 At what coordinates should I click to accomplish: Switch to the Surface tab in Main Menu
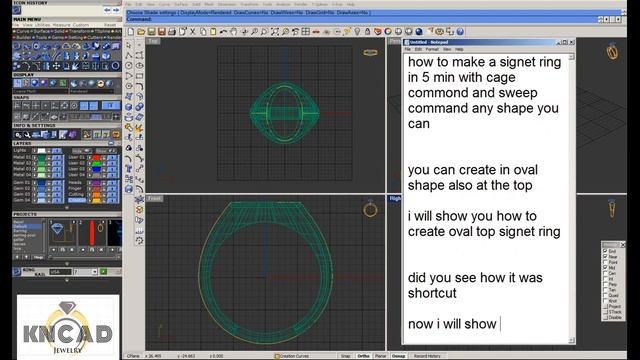click(42, 31)
